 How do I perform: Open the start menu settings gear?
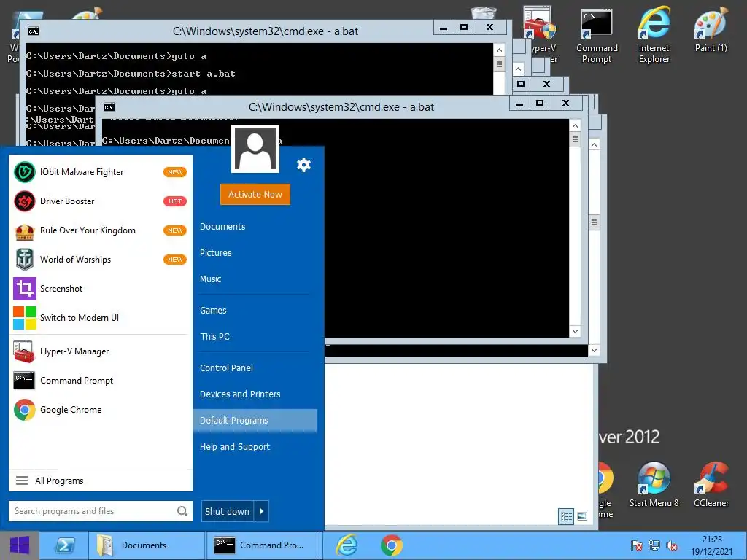[x=303, y=165]
